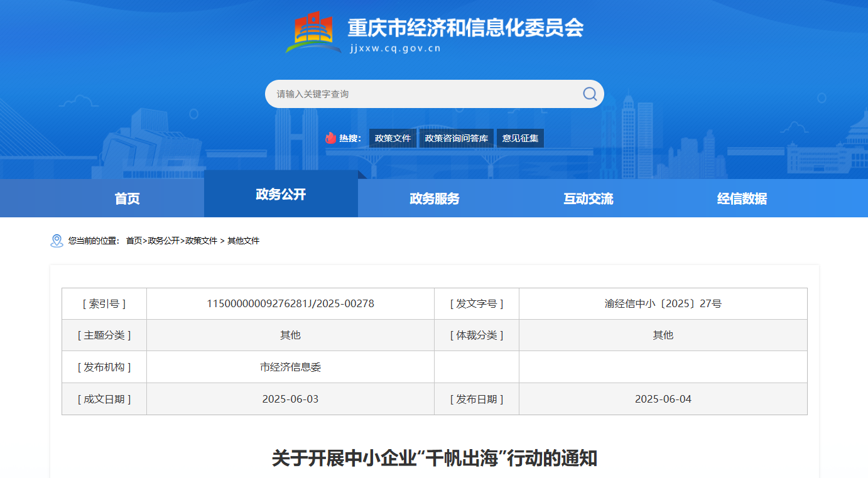Click the site title 重庆市经济和信息化委员会
The image size is (868, 478).
tap(465, 28)
